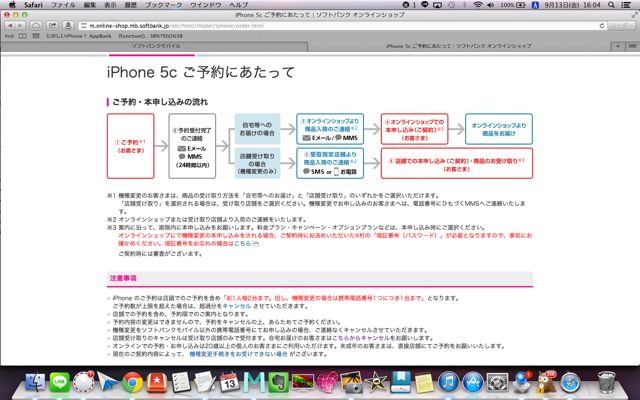The height and width of the screenshot is (400, 640).
Task: Open the Stickies notes icon in the Dock
Action: coord(424,382)
